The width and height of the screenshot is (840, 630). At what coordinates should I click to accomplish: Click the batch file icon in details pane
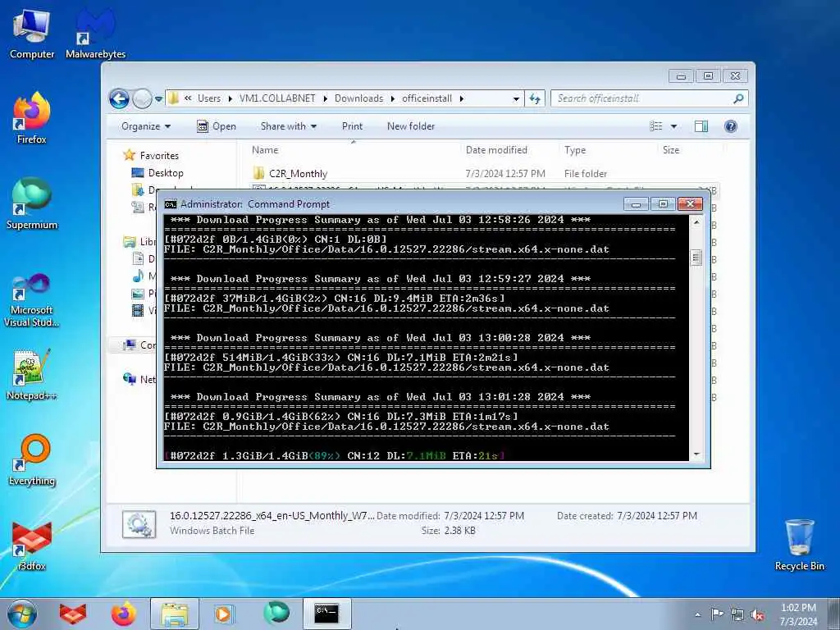[x=139, y=524]
